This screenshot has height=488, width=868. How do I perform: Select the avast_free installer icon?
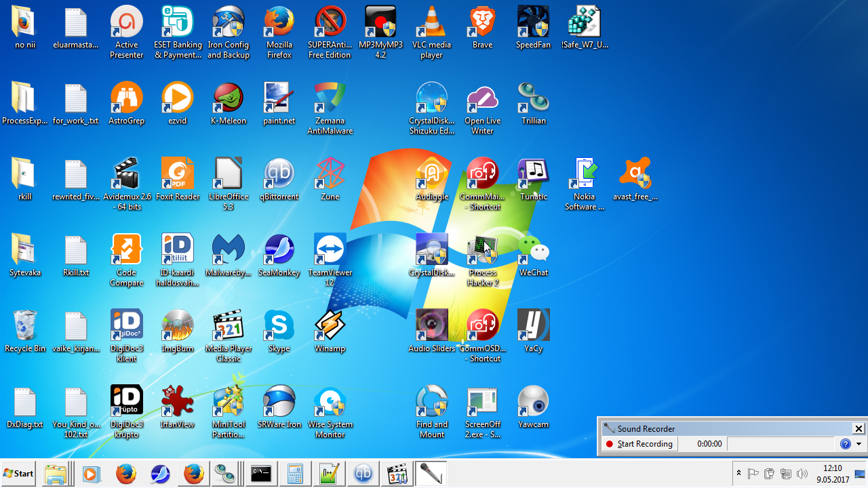[635, 180]
